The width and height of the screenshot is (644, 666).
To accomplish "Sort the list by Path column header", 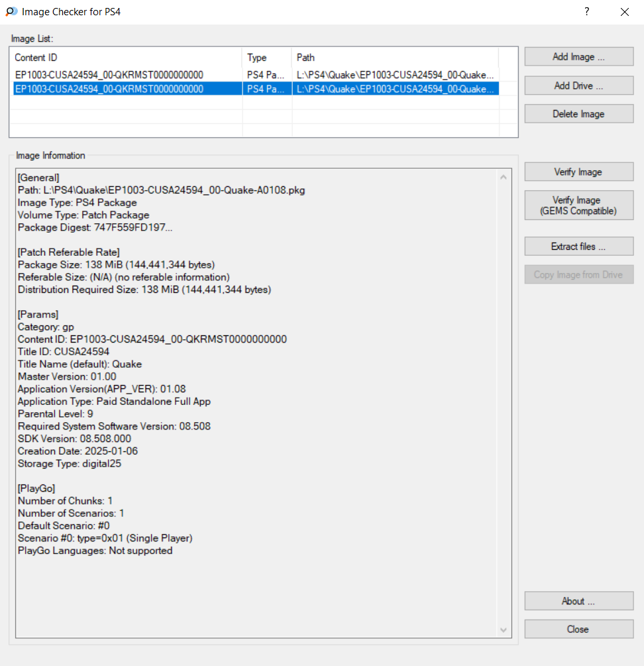I will click(x=395, y=58).
